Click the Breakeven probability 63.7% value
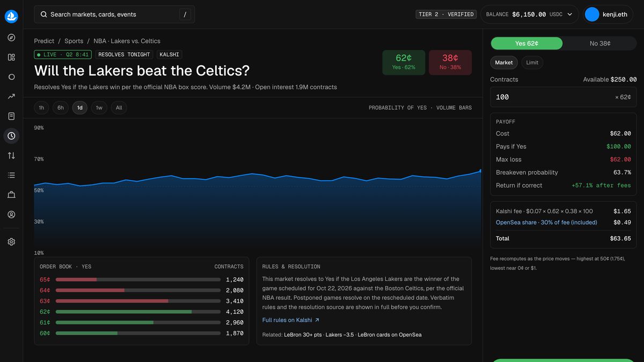The width and height of the screenshot is (644, 362). pyautogui.click(x=622, y=173)
